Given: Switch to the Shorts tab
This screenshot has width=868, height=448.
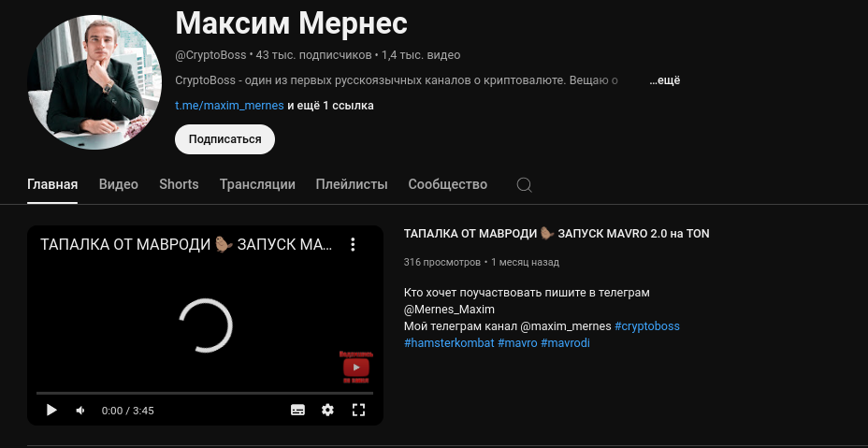Looking at the screenshot, I should point(179,184).
